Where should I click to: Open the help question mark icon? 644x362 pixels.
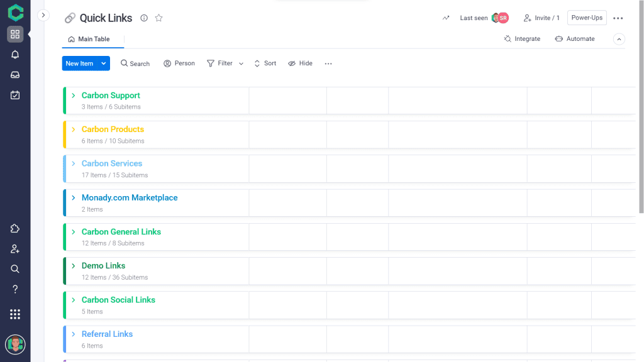pyautogui.click(x=15, y=289)
